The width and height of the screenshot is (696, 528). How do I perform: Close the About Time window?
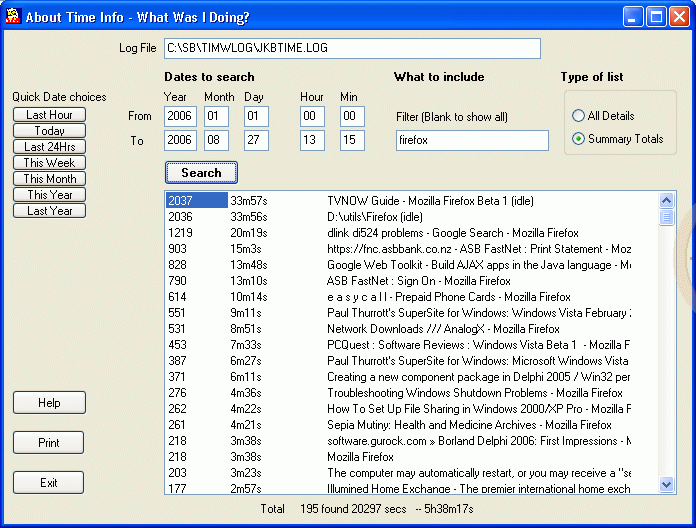[679, 17]
